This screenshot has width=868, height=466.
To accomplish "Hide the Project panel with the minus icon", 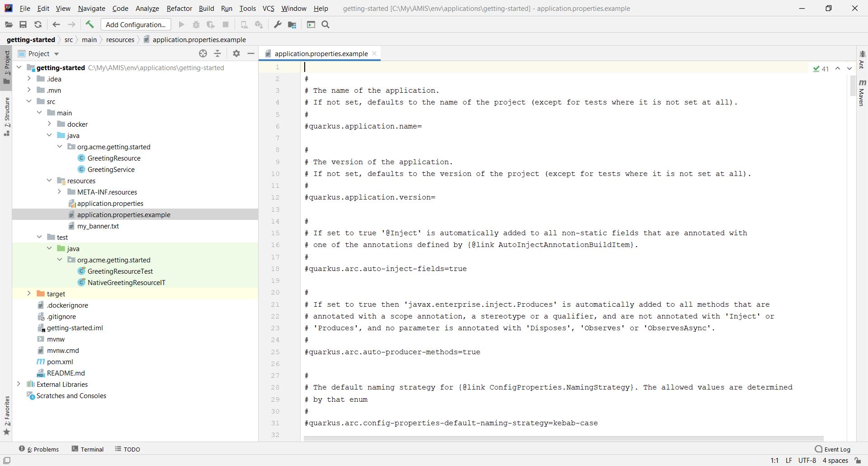I will point(251,53).
